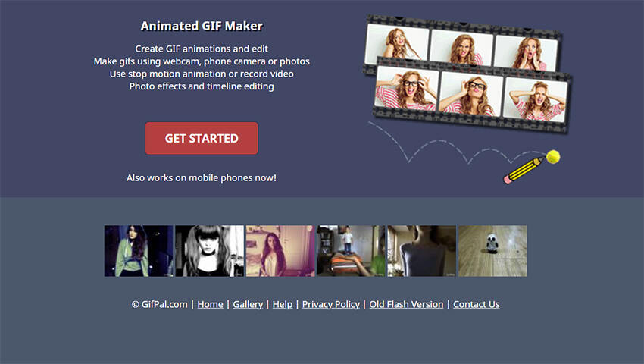Click the Animated GIF Maker heading
This screenshot has height=364, width=644.
(202, 26)
